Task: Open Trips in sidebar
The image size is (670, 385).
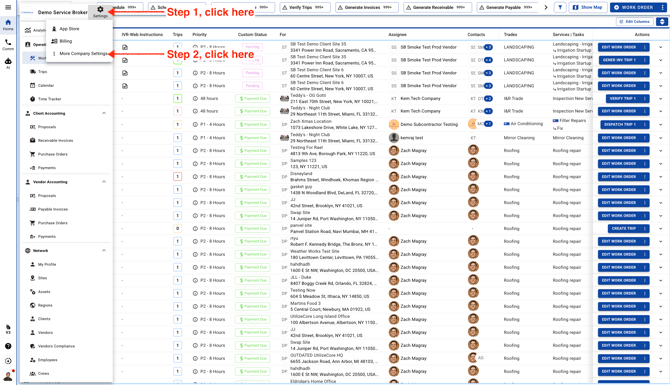Action: pos(43,72)
